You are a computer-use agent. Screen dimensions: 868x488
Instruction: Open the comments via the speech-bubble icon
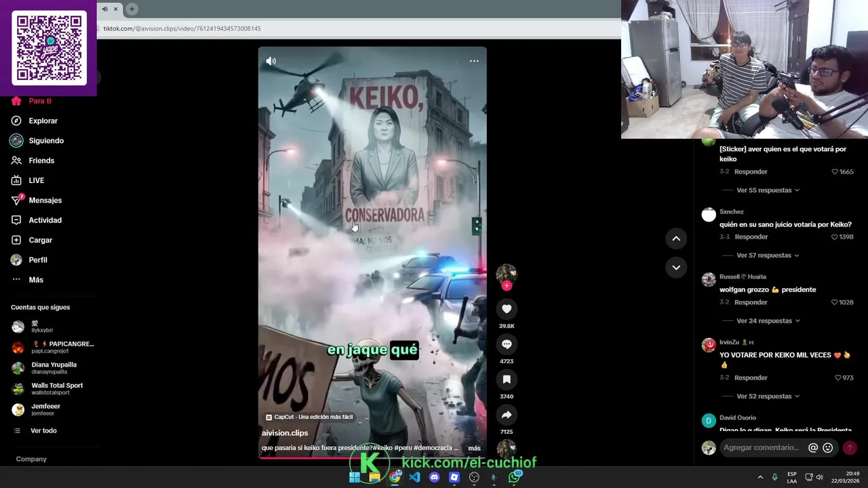point(507,344)
